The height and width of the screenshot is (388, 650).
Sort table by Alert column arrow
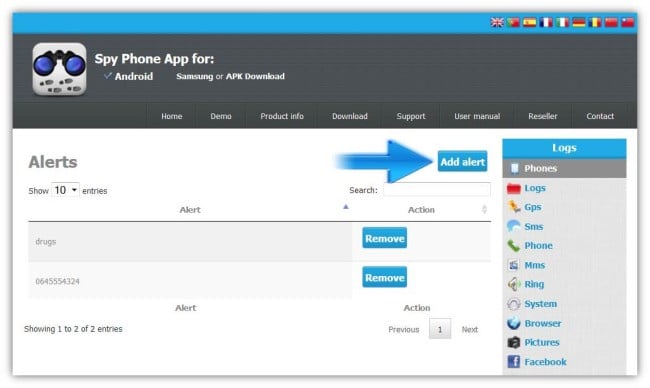[346, 207]
